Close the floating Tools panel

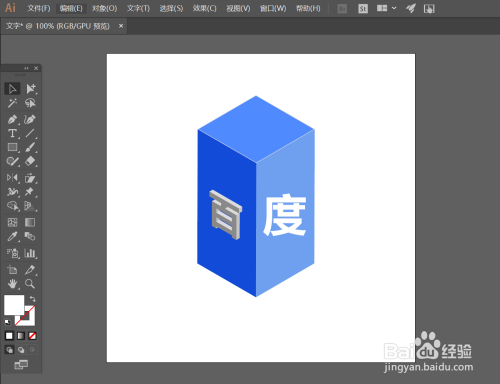36,68
